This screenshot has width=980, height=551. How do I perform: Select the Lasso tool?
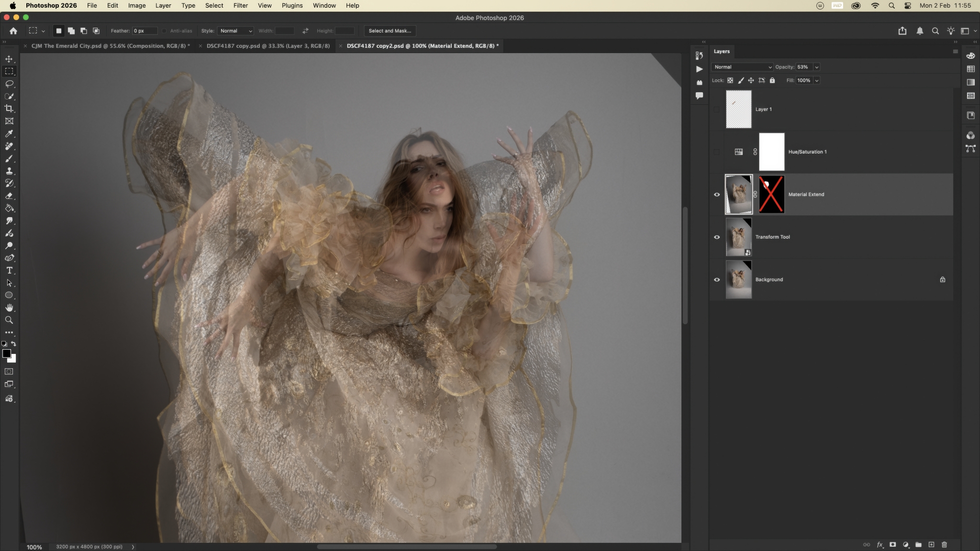[9, 84]
